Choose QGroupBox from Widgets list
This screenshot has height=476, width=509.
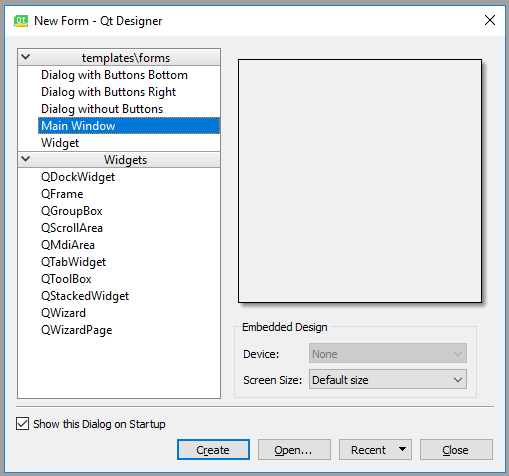pos(72,211)
